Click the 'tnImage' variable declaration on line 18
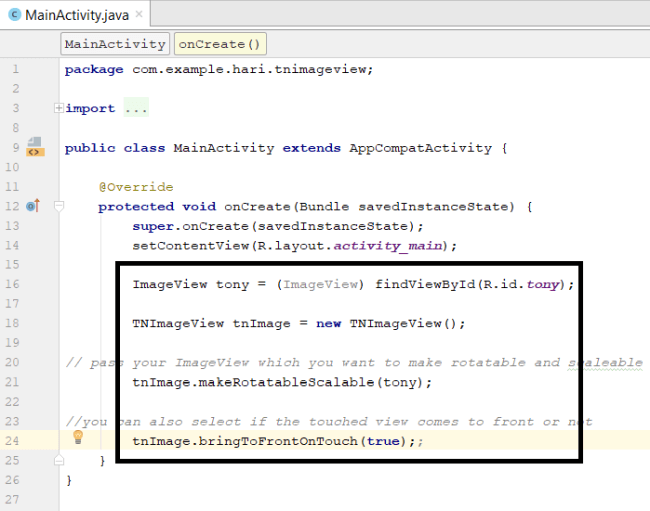 pos(262,324)
